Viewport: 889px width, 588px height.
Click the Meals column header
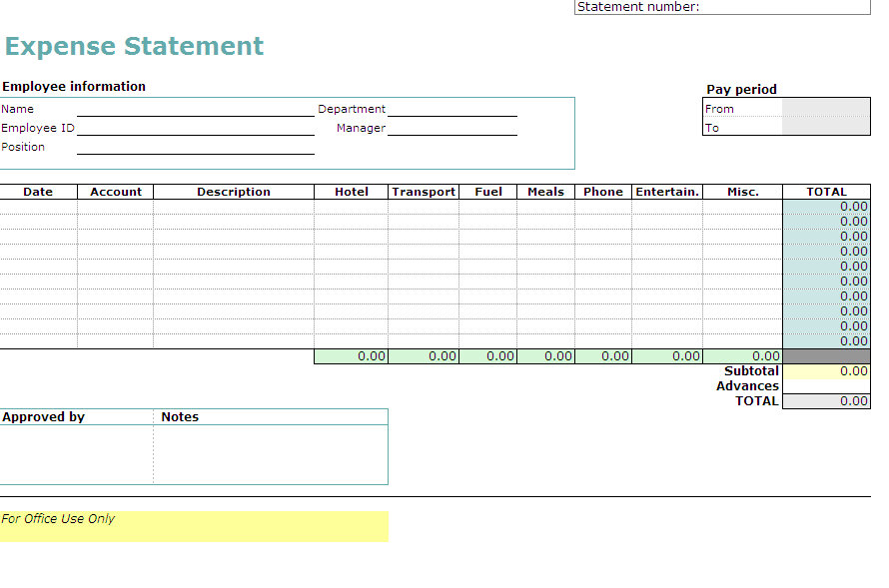click(546, 192)
